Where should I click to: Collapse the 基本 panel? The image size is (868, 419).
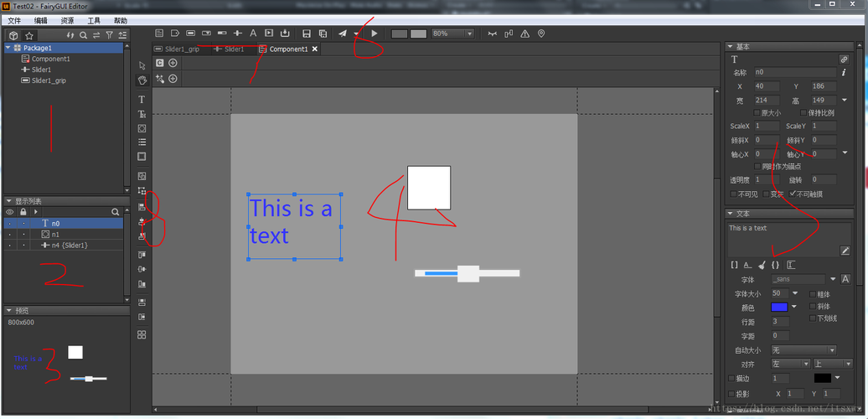[x=730, y=46]
